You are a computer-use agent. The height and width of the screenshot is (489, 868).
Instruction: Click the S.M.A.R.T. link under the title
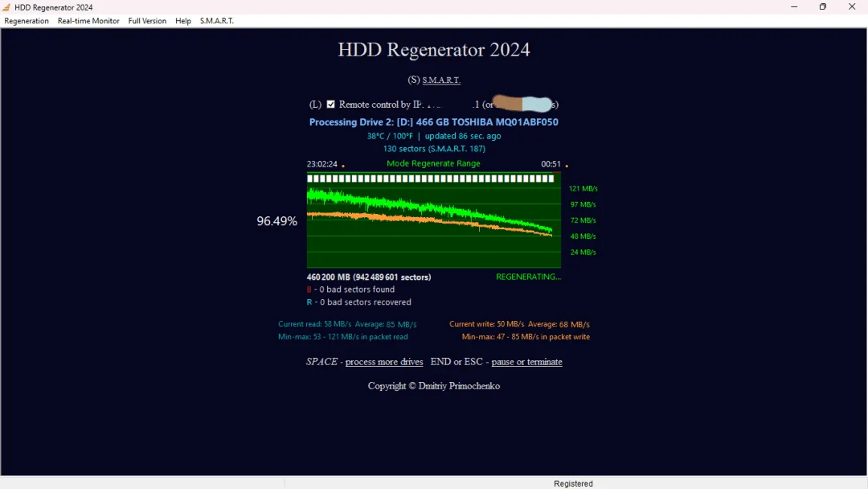click(441, 80)
